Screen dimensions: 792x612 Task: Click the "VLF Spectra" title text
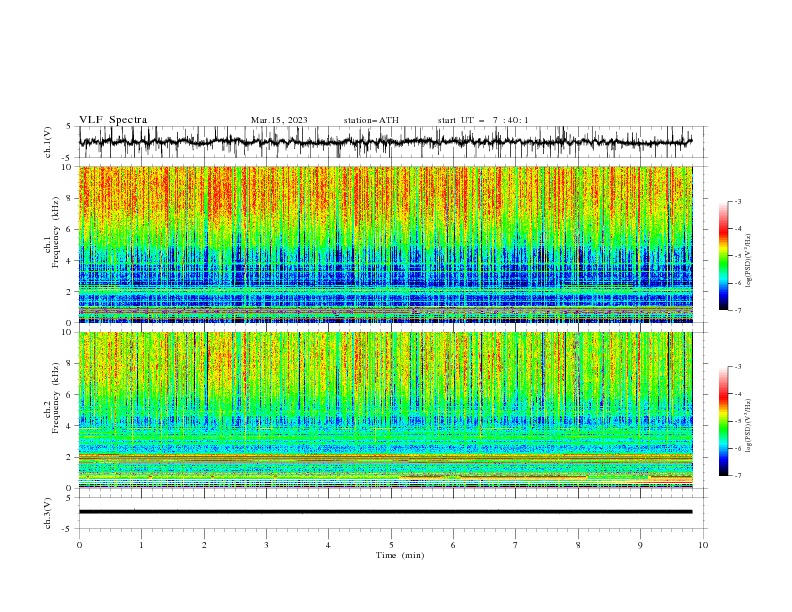[113, 120]
